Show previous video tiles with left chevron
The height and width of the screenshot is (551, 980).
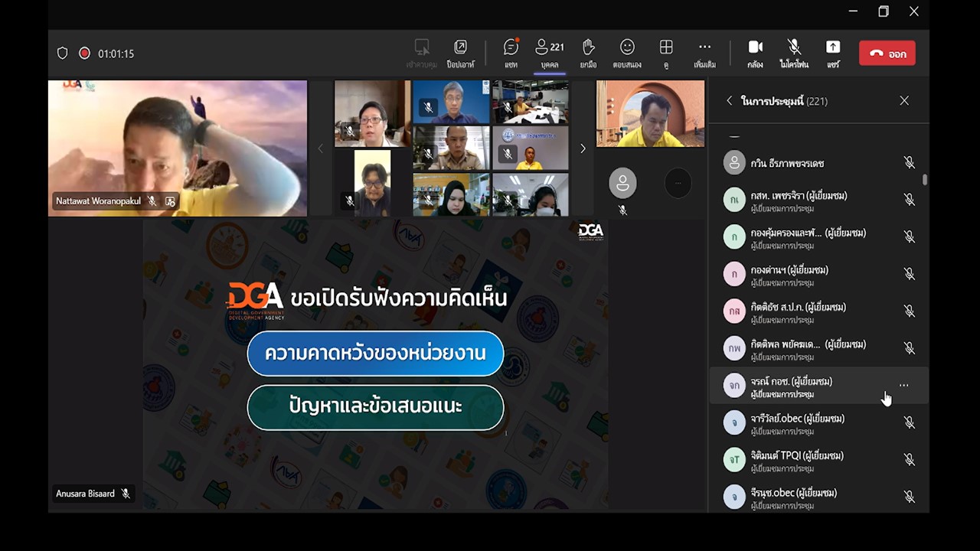[x=321, y=148]
